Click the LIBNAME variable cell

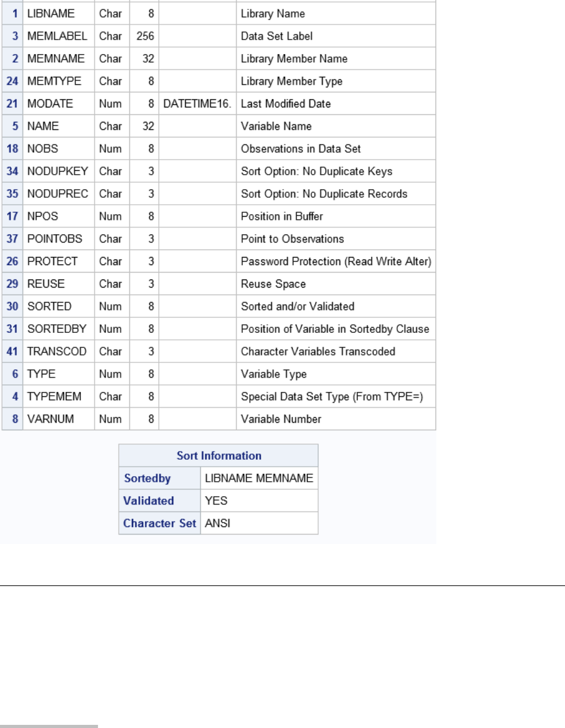pos(49,13)
